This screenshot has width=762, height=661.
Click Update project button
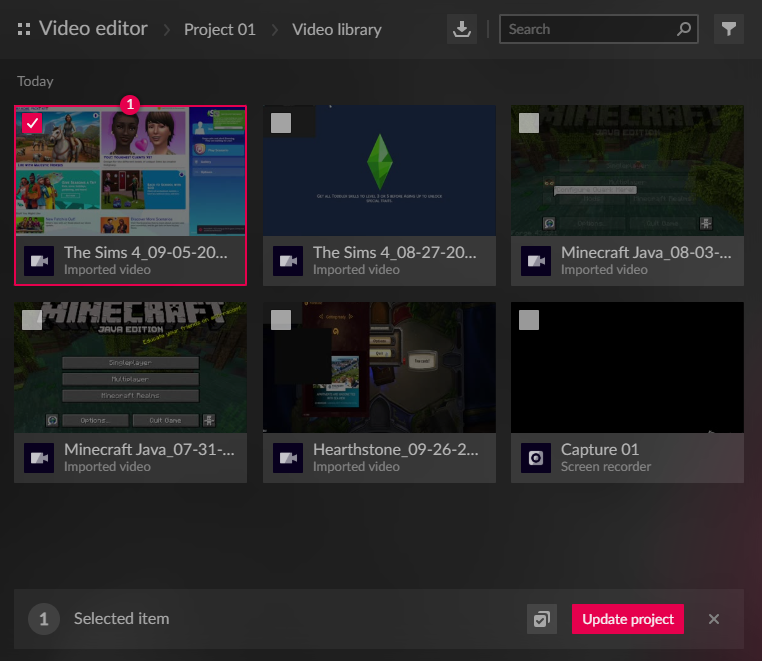628,619
